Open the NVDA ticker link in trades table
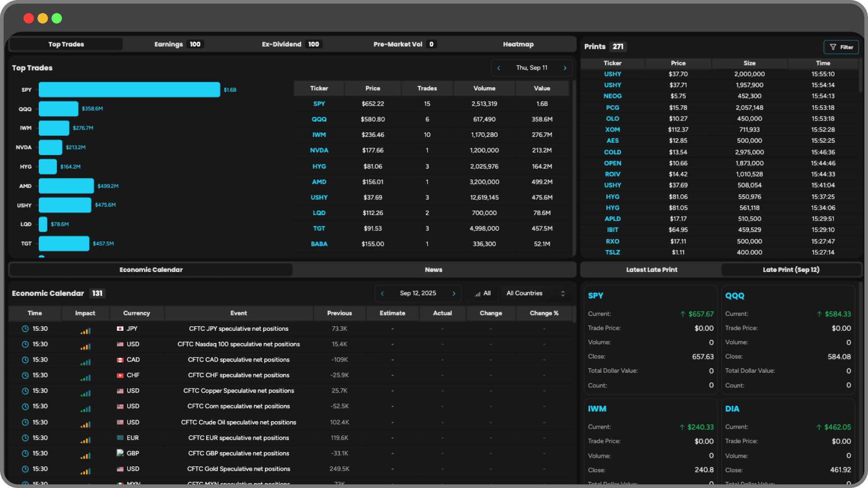 coord(319,150)
